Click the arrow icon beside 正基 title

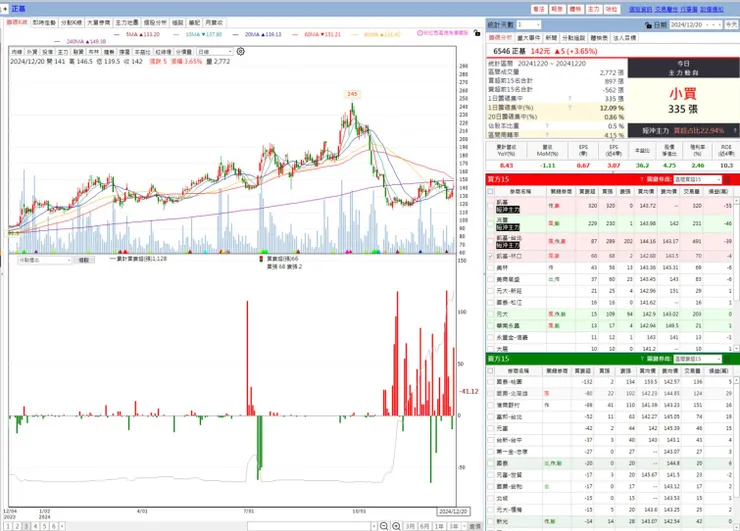[5, 8]
